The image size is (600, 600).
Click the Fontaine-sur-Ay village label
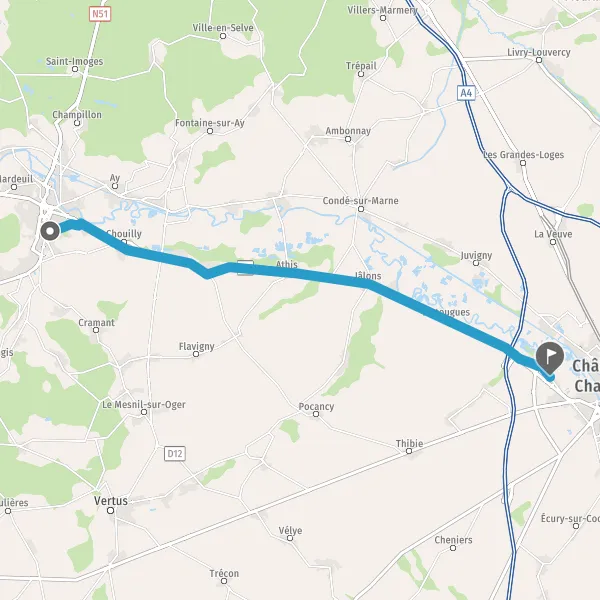(210, 122)
